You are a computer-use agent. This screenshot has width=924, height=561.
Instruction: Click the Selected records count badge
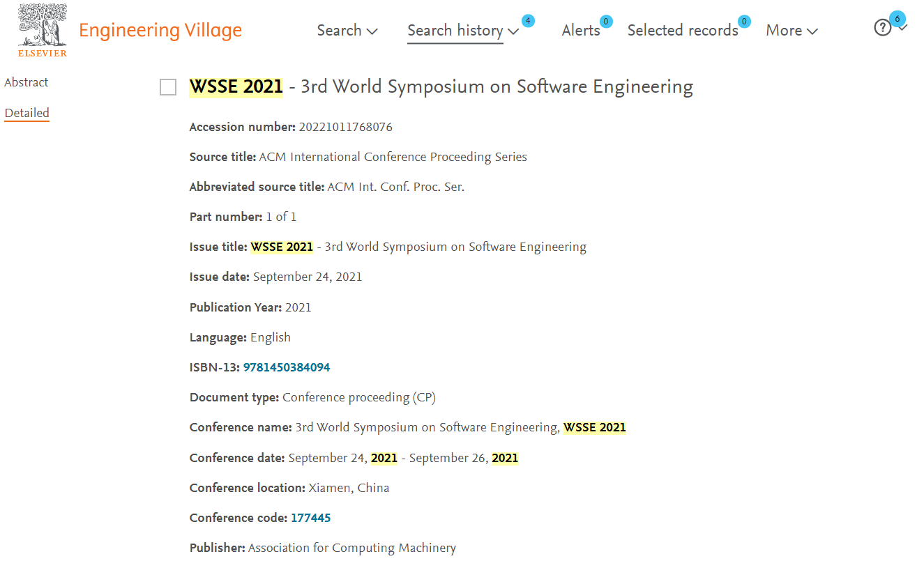pyautogui.click(x=744, y=22)
